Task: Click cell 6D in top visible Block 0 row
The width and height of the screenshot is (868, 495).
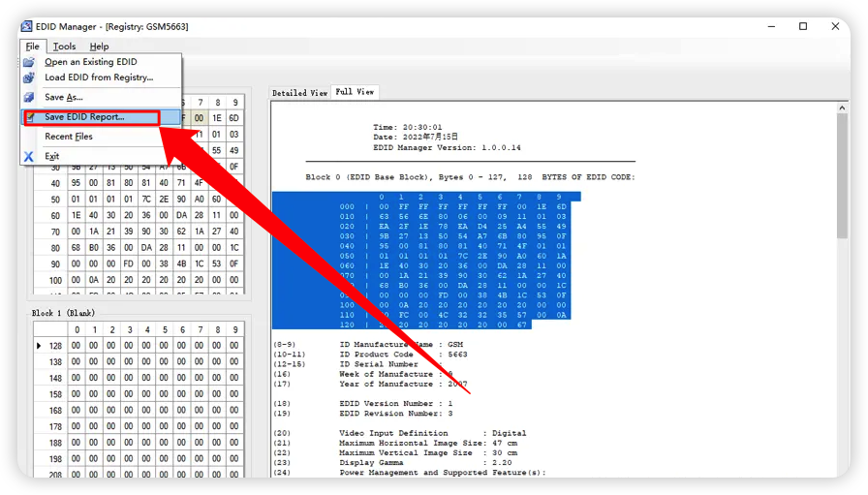Action: click(234, 118)
